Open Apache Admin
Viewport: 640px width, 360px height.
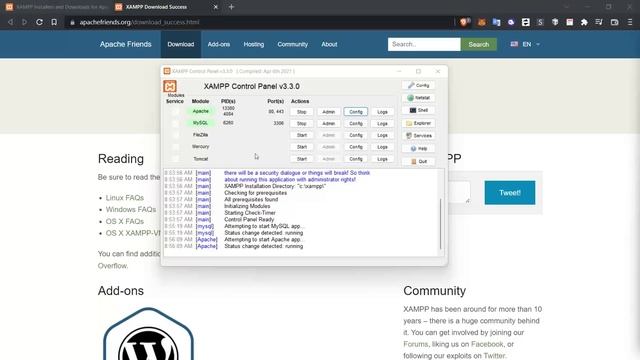329,112
